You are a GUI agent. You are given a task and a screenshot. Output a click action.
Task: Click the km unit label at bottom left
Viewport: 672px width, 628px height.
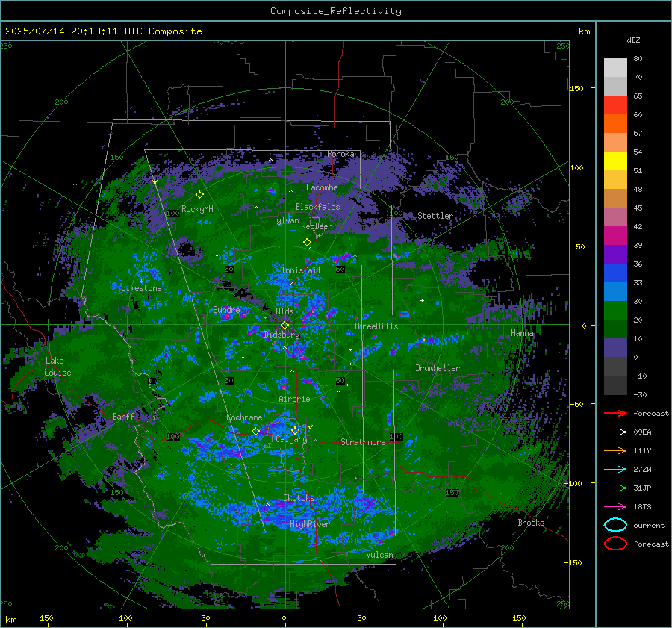pyautogui.click(x=10, y=620)
